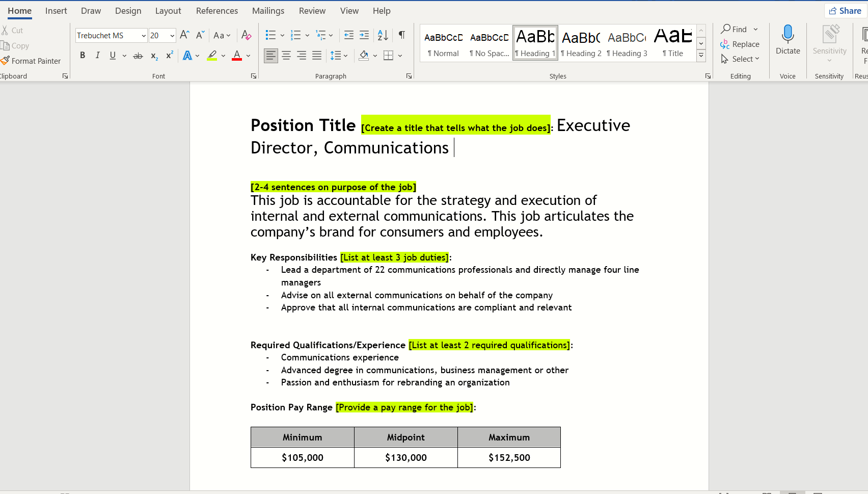The width and height of the screenshot is (868, 494).
Task: Toggle the bullet list formatting
Action: pos(270,35)
